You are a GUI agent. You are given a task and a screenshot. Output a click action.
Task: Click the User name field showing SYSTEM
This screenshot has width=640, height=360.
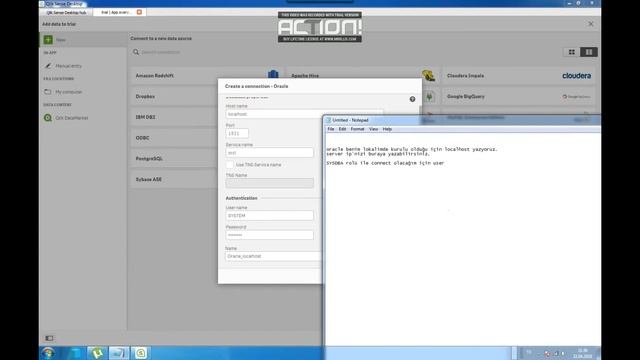click(x=269, y=216)
